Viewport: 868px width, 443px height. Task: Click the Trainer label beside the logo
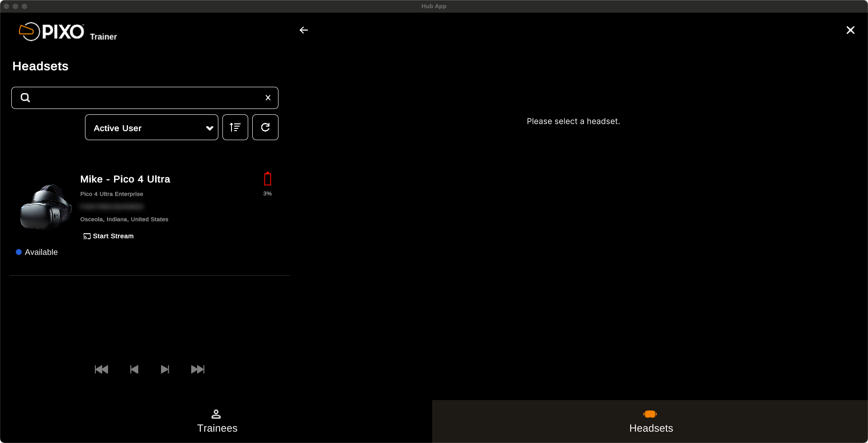tap(104, 37)
